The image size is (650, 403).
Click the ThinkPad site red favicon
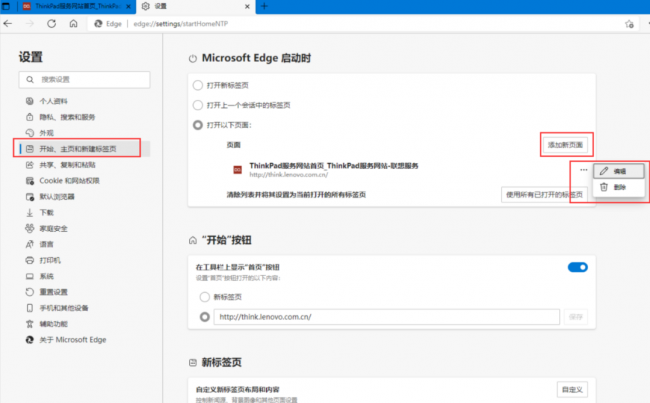tap(238, 170)
